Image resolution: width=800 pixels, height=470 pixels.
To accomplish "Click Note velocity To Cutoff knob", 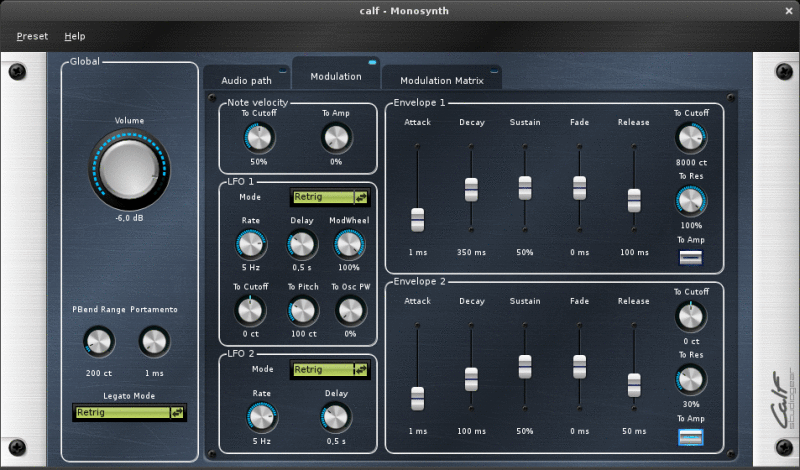I will pos(259,138).
